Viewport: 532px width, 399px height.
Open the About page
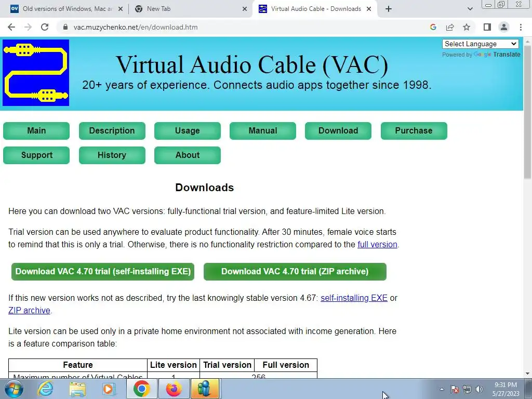point(187,155)
